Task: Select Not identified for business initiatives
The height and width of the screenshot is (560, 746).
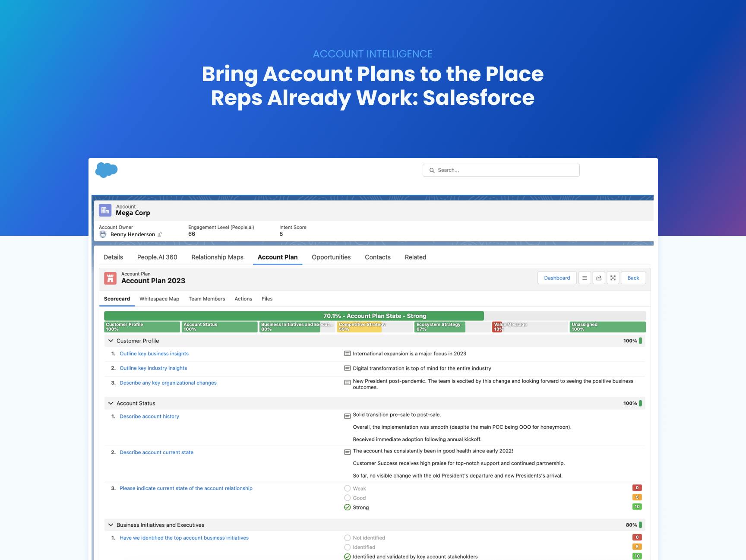Action: coord(348,538)
